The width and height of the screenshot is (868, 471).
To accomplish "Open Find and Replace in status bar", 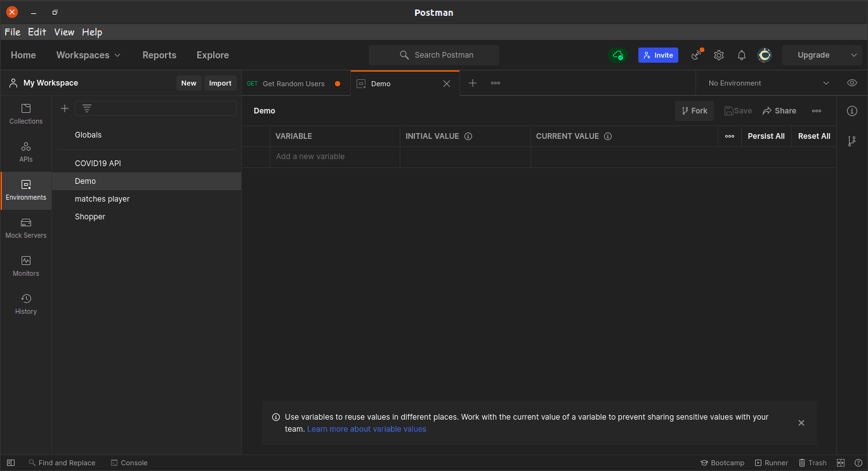I will click(62, 463).
